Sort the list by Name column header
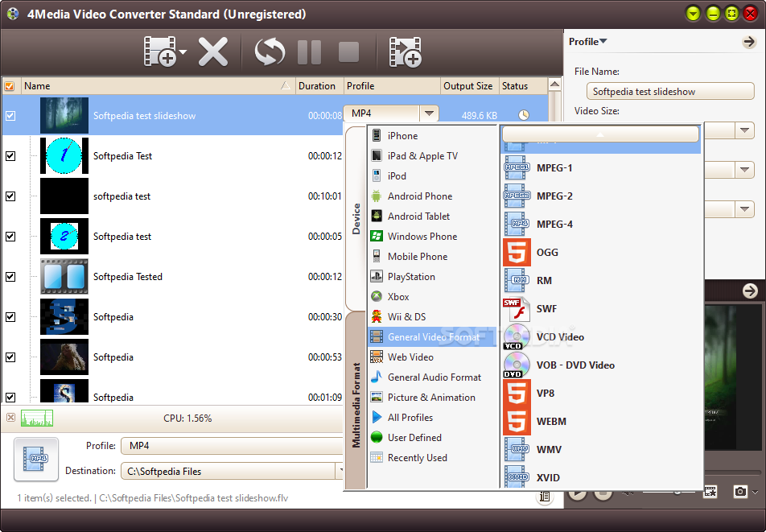The image size is (766, 532). (x=159, y=86)
